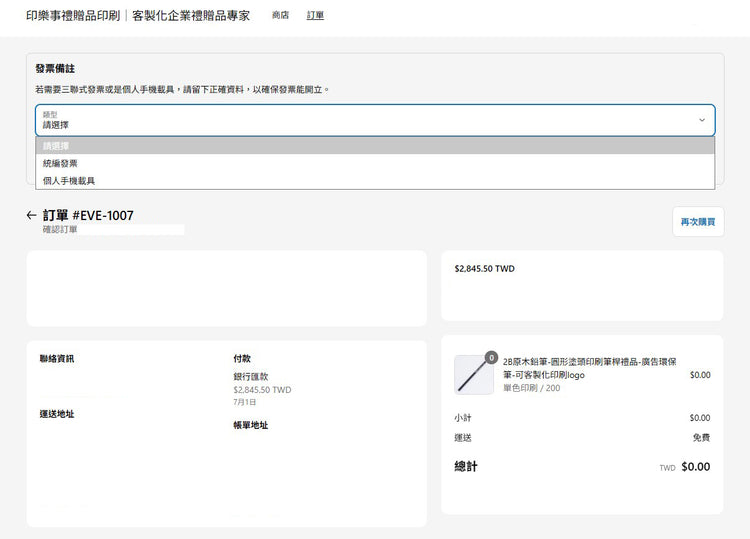Click the wooden pencil product thumbnail

click(x=473, y=375)
